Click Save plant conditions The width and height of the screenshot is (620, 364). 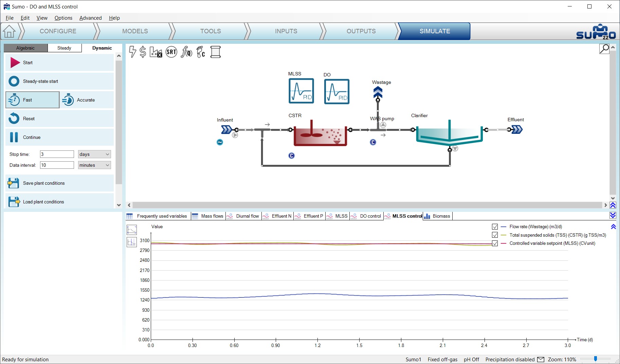pyautogui.click(x=60, y=183)
